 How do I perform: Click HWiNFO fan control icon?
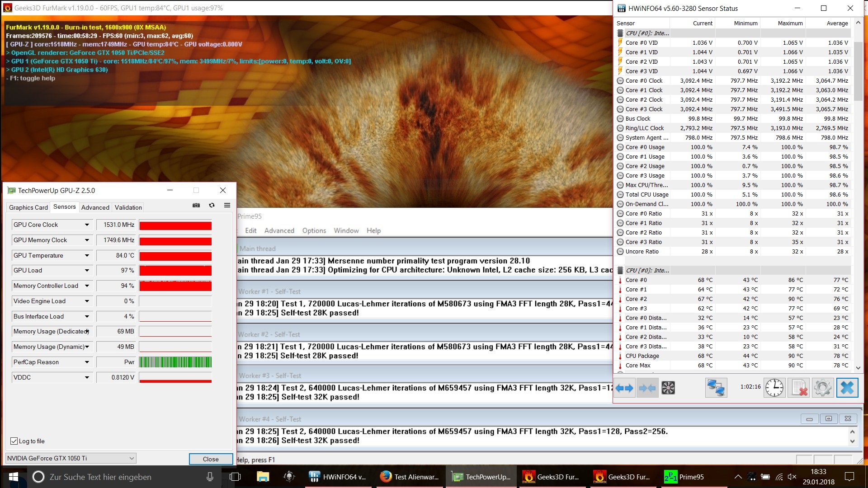[668, 388]
